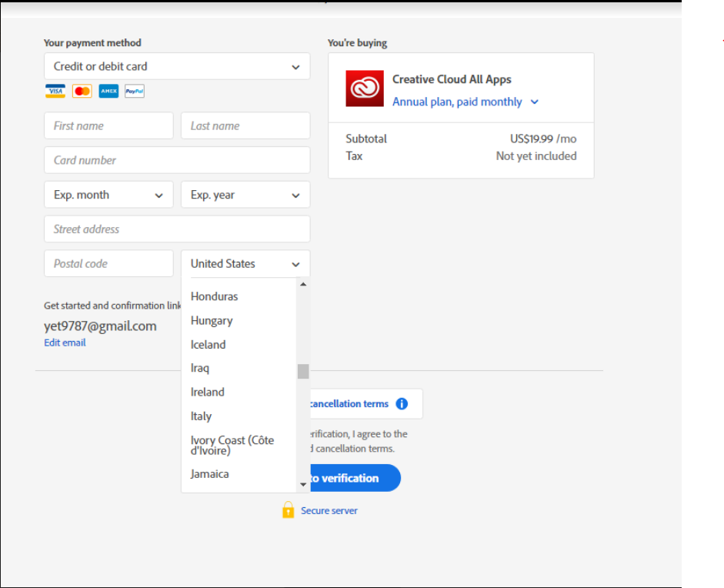Click the country list scroll up arrow

pyautogui.click(x=303, y=284)
